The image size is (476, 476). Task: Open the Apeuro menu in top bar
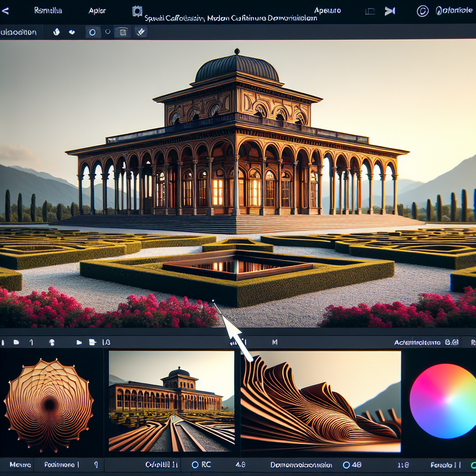pyautogui.click(x=328, y=11)
